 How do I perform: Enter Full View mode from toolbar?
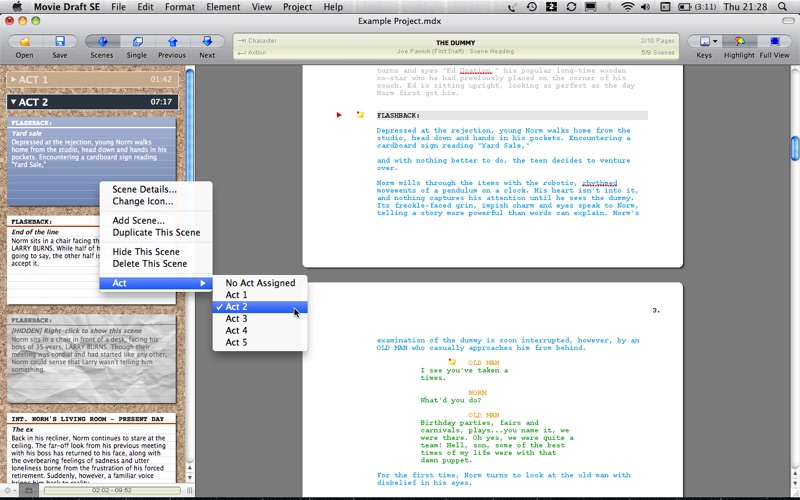[x=774, y=42]
